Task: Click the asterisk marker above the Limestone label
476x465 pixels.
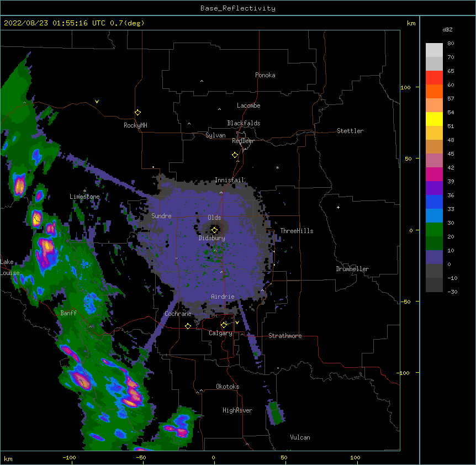Action: tap(84, 191)
